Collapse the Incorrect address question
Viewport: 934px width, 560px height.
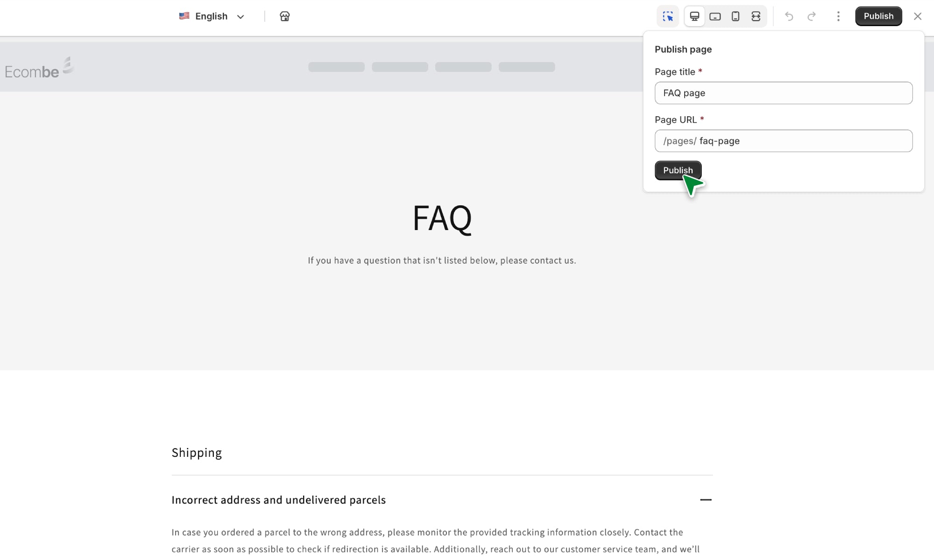(x=706, y=500)
